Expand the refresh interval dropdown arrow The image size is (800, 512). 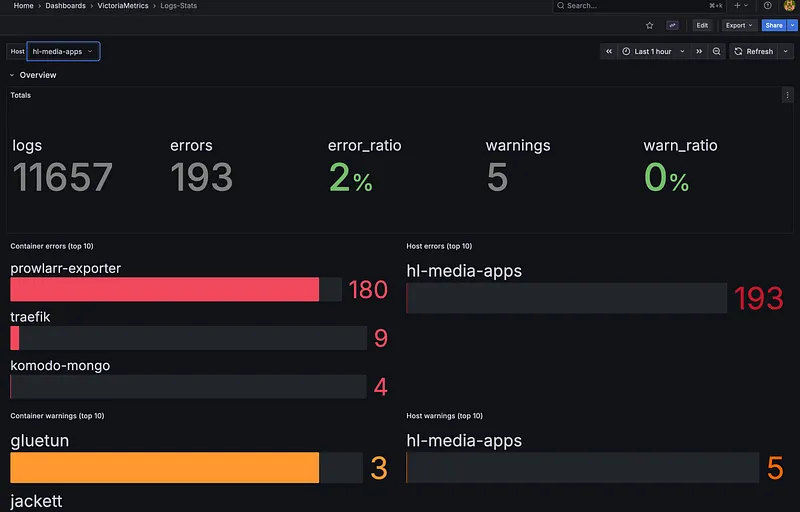coord(785,51)
